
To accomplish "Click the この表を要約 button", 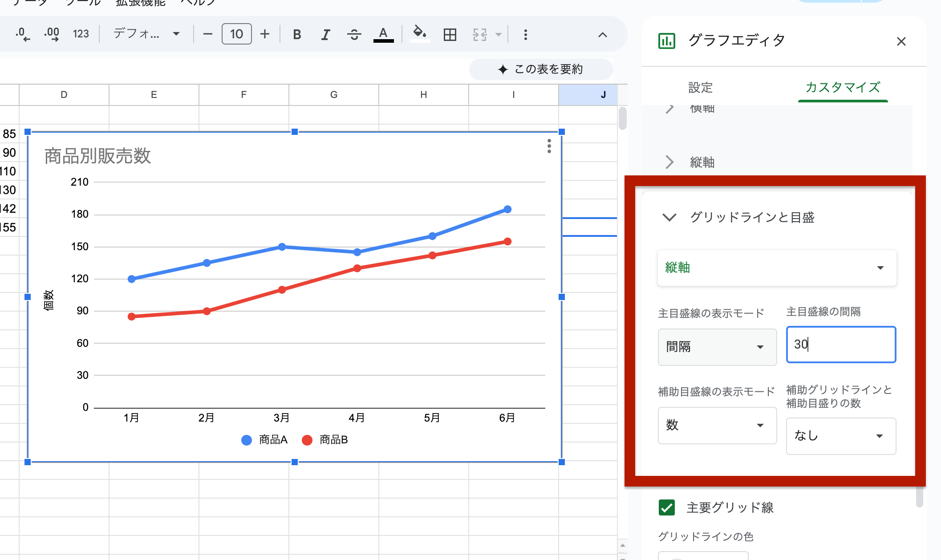I will (x=541, y=69).
